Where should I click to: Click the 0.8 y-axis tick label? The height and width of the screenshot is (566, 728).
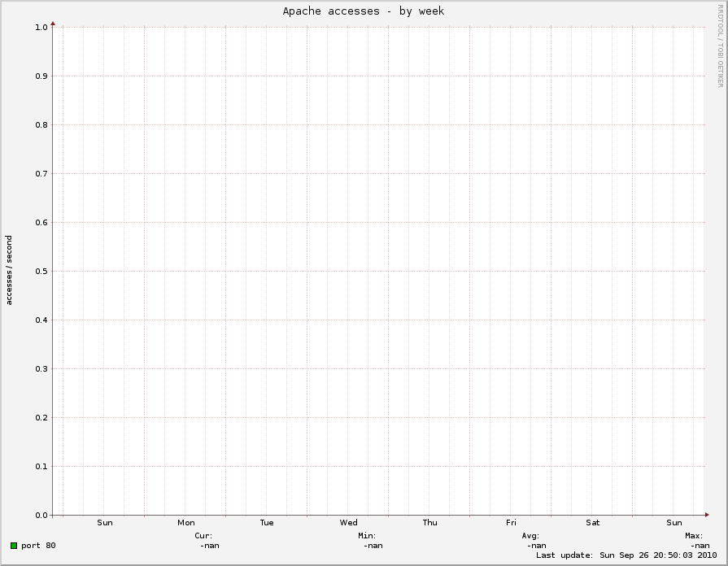[41, 125]
